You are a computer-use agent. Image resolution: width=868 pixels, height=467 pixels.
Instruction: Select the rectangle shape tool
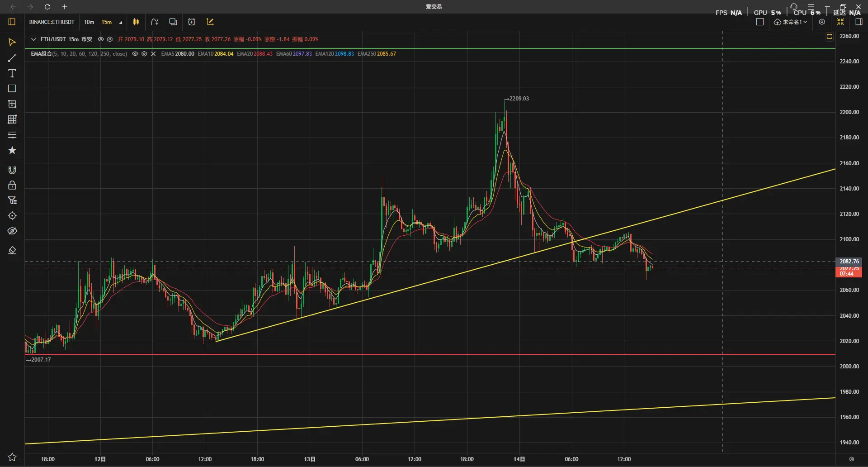[x=12, y=89]
